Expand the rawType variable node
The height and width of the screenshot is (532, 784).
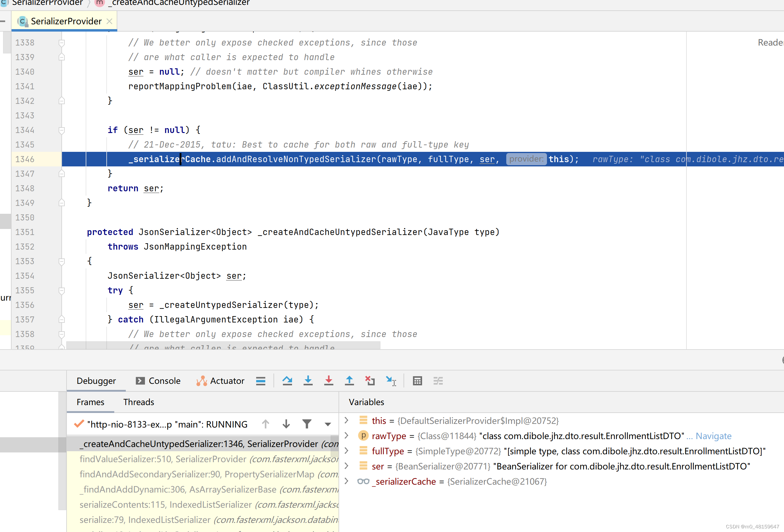[346, 435]
